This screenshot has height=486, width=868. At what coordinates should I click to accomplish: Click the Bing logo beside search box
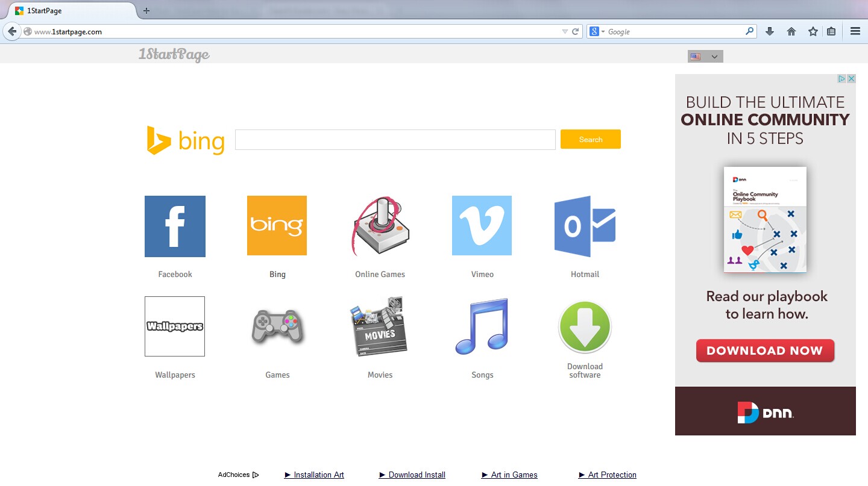186,141
